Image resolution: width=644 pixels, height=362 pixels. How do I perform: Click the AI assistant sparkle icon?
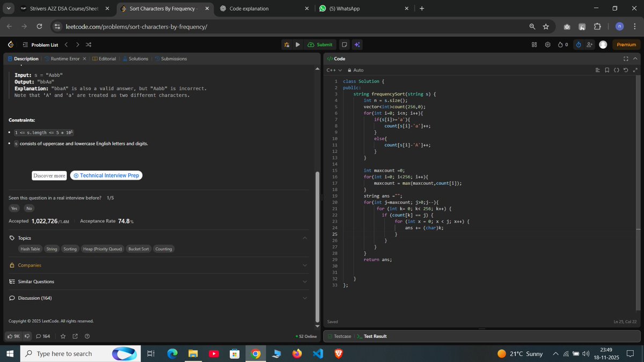coord(357,45)
